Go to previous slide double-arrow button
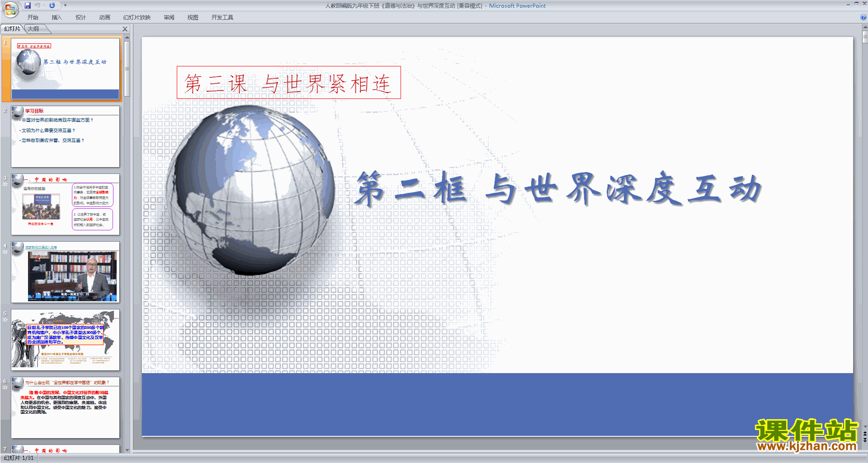 click(865, 434)
